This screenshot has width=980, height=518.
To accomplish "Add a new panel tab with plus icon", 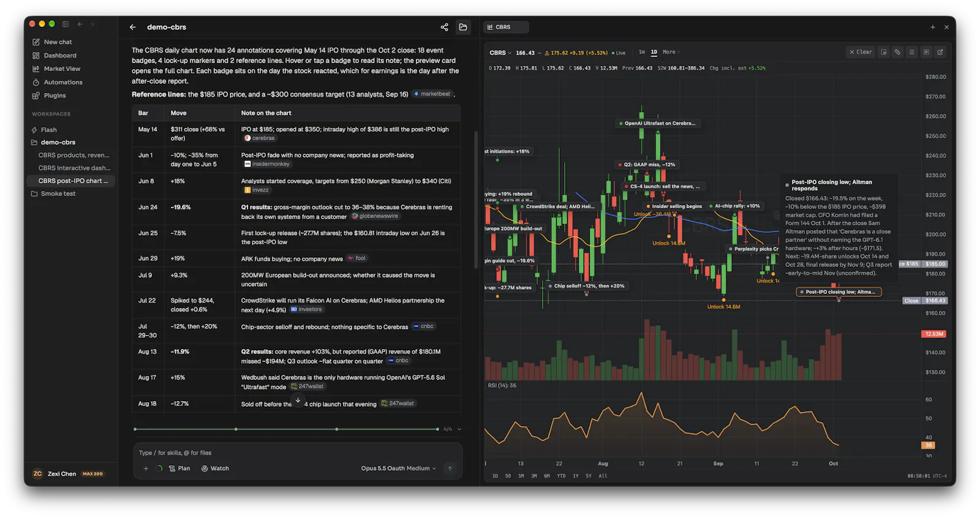I will (x=933, y=28).
